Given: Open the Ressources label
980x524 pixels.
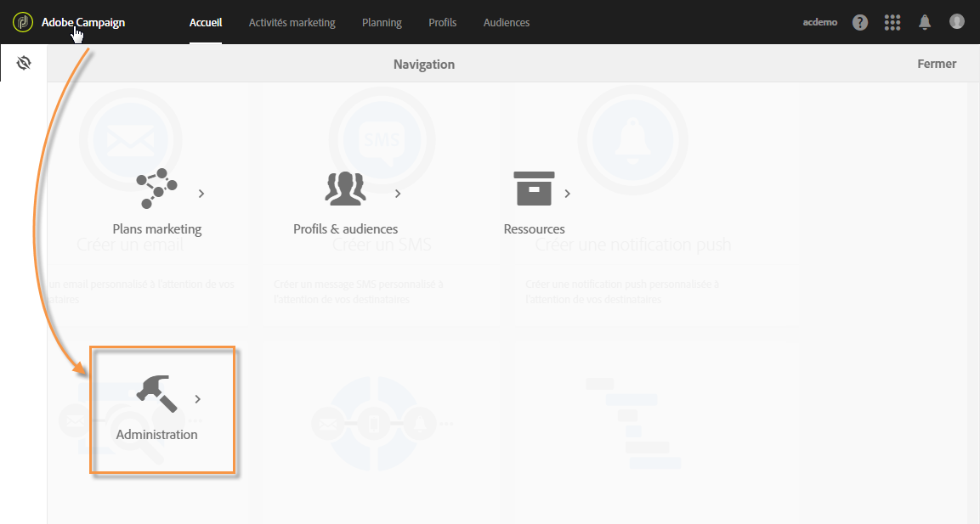Looking at the screenshot, I should tap(535, 229).
